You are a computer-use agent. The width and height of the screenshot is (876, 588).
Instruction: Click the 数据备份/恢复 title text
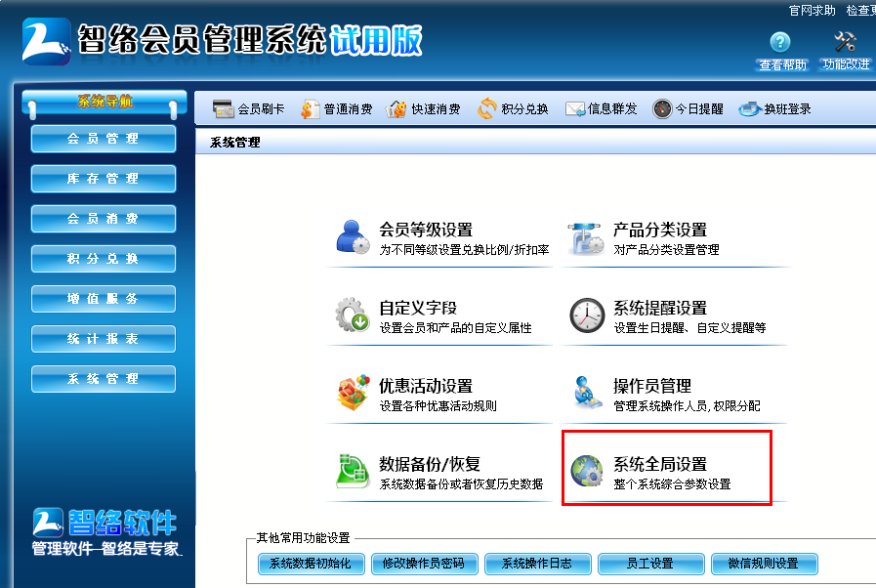click(430, 464)
